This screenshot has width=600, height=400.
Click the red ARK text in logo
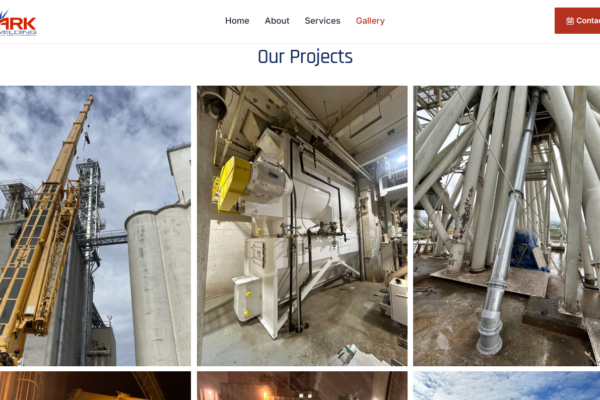(x=18, y=24)
